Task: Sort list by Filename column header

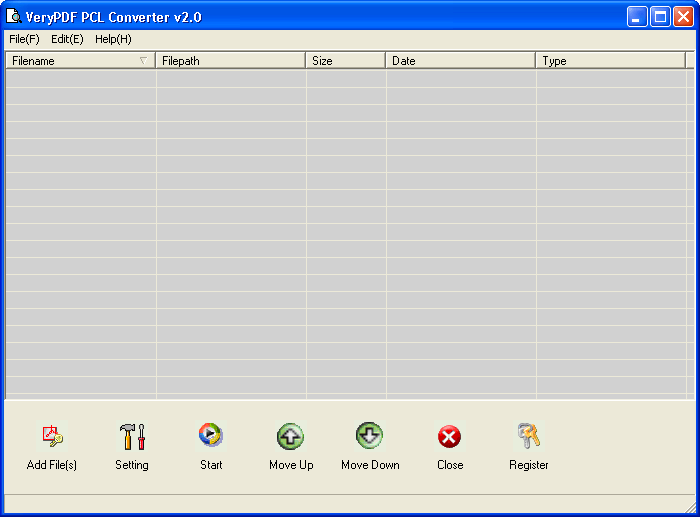Action: [x=70, y=61]
